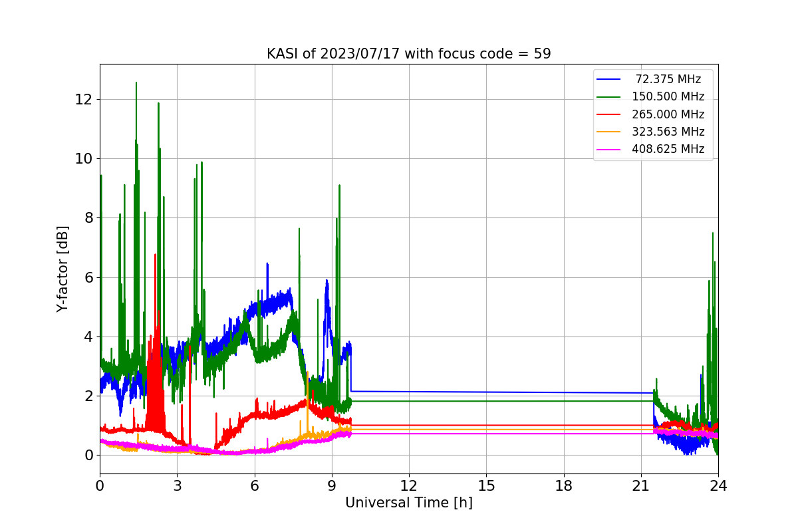Select the '72.375 MHz' legend label
798x532 pixels.
tap(668, 79)
